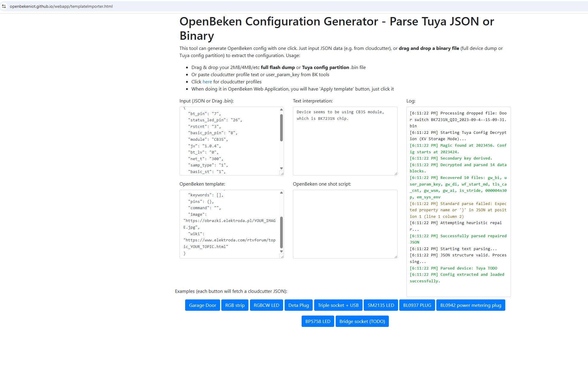Viewport: 588px width, 378px height.
Task: Click scroll-down arrow of OpenBeken template textarea
Action: coord(281,251)
